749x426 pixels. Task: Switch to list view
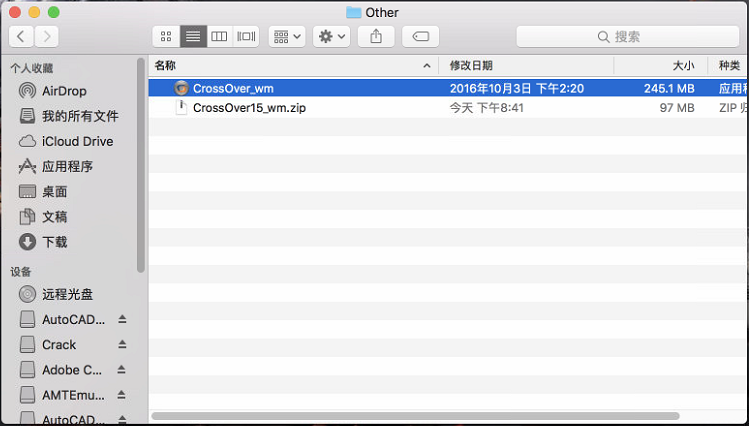click(193, 37)
